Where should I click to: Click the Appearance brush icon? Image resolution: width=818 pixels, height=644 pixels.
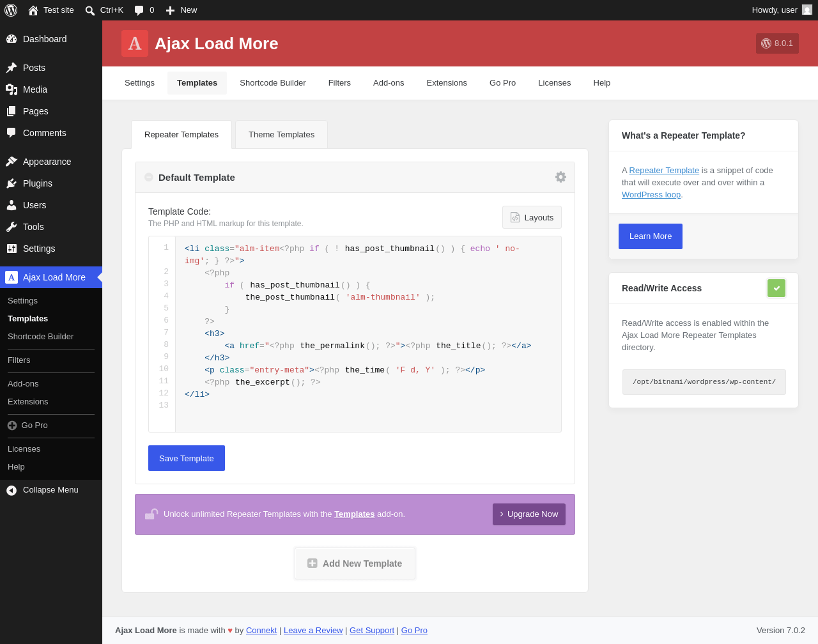(12, 162)
